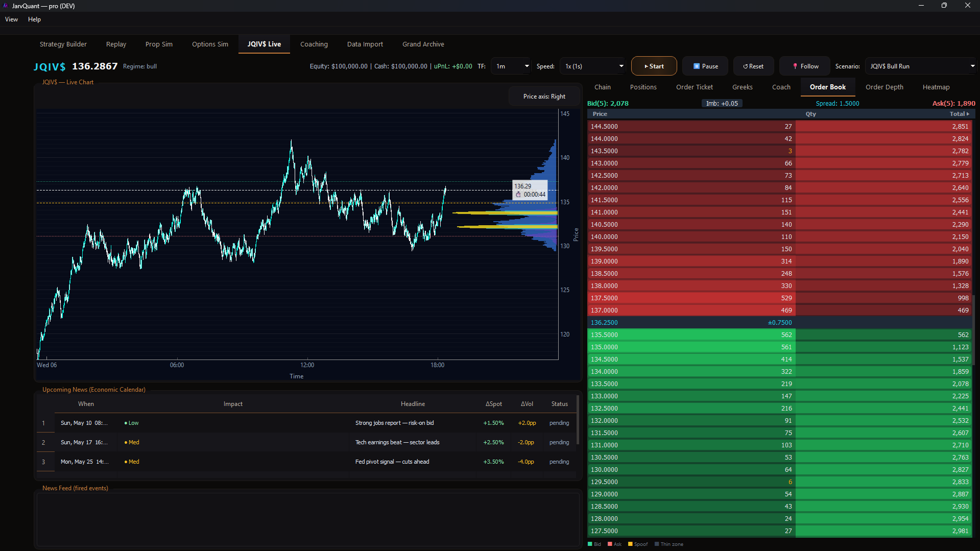Click the pending status in row 2
Image resolution: width=980 pixels, height=551 pixels.
coord(559,443)
